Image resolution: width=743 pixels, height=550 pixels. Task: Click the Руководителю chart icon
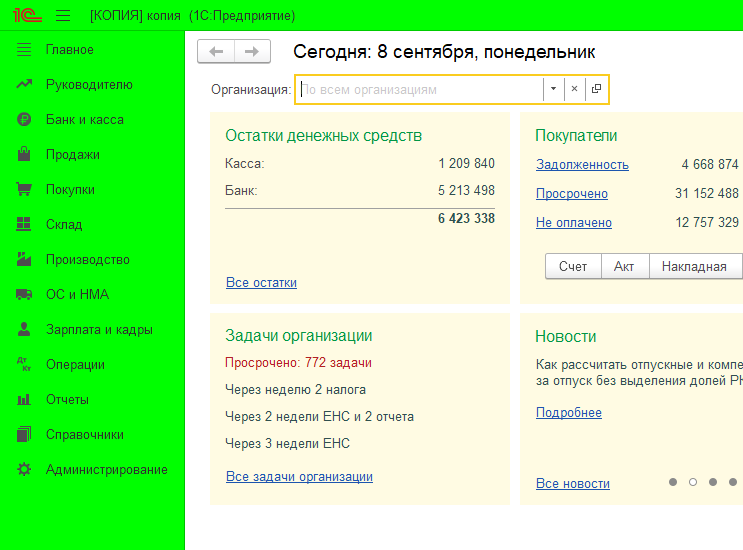pos(25,85)
